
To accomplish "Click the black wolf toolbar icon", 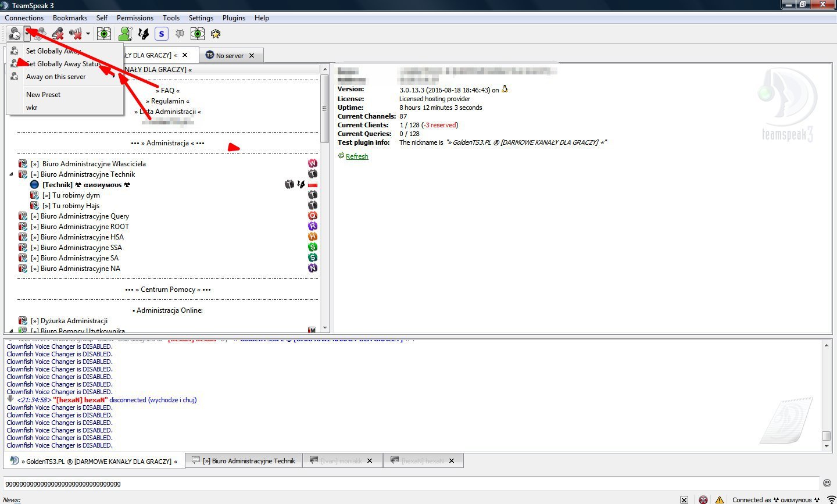I will click(143, 34).
